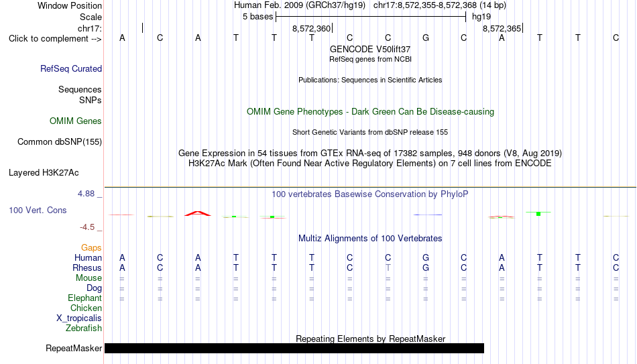Click the mismatched gray T in Rhesus row
Image resolution: width=637 pixels, height=364 pixels.
(388, 267)
